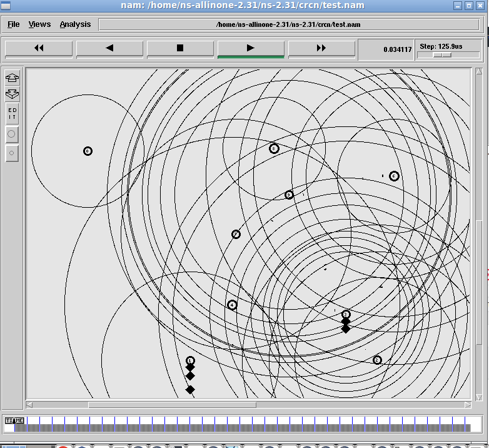Toggle the EDIT mode button
The height and width of the screenshot is (448, 489).
tap(12, 114)
